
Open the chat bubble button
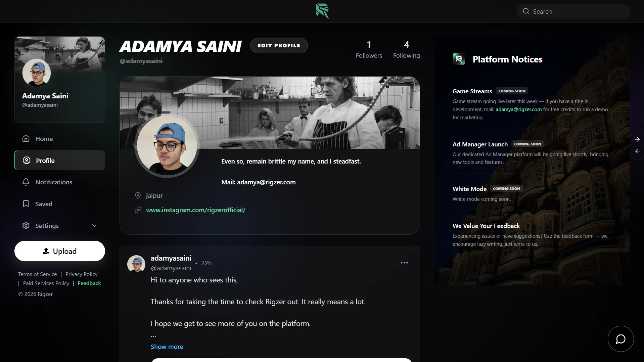620,339
